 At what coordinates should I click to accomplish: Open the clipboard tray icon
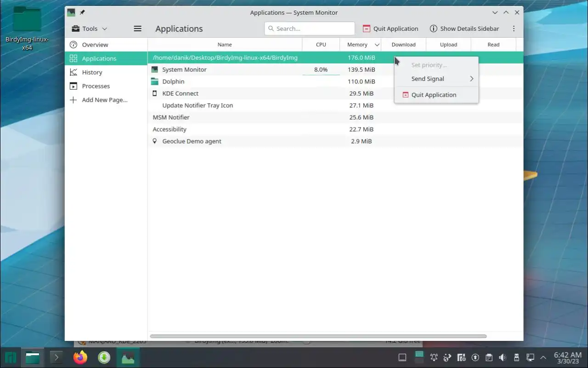click(x=489, y=357)
